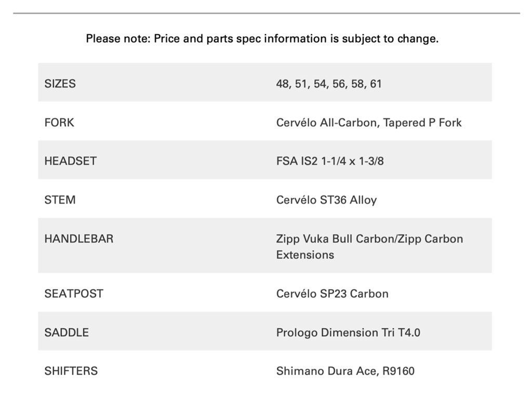Select FSA IS2 1-1/4 x 1-3/8 value
Viewport: 532px width, 399px height.
[330, 161]
